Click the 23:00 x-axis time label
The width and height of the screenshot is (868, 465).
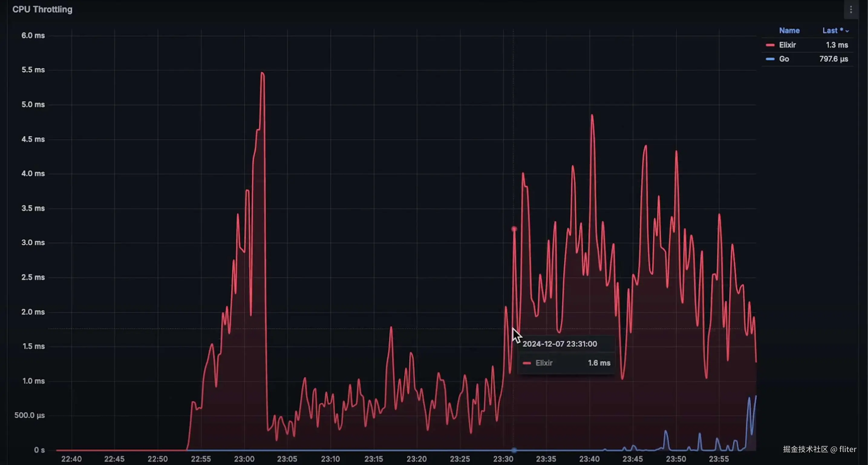(244, 459)
